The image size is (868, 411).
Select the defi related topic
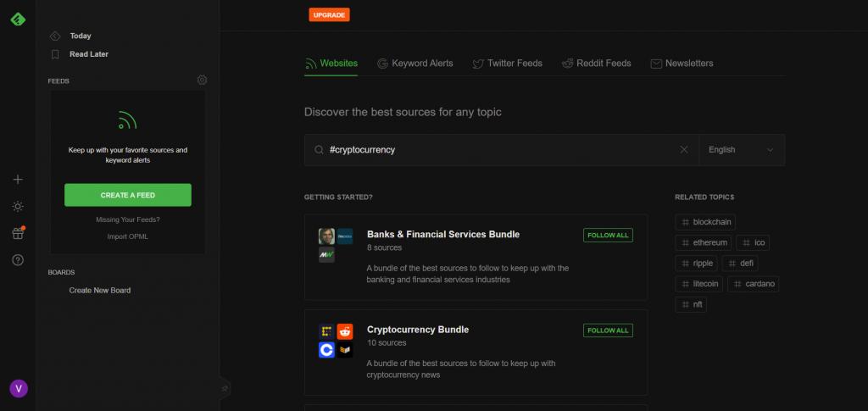(739, 264)
